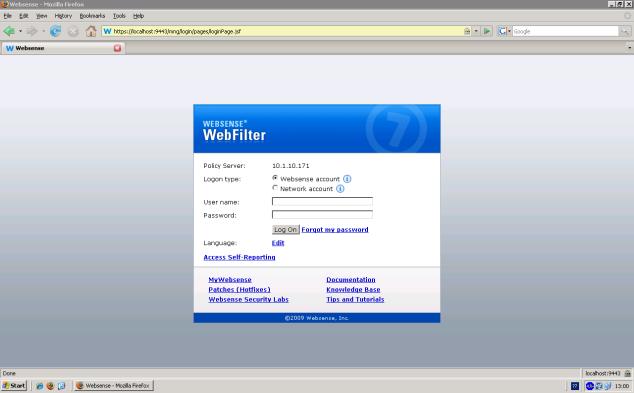Go back with the browser Back arrow
Viewport: 634px width, 393px height.
9,31
